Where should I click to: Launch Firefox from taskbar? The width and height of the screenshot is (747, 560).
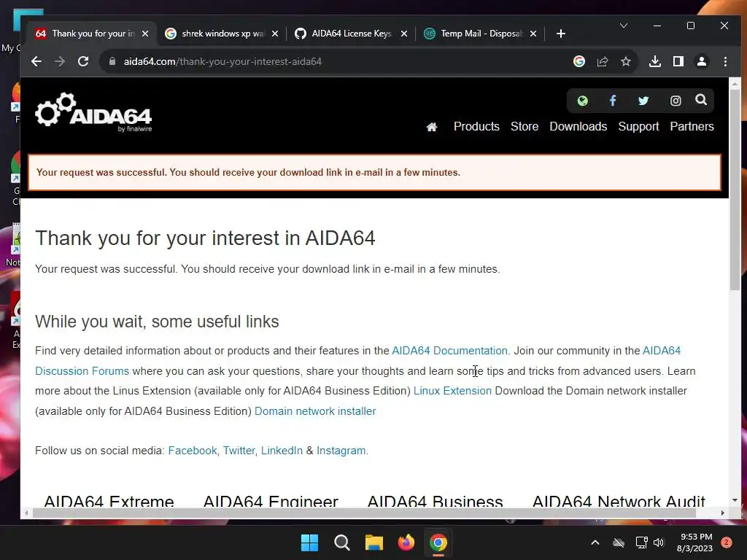(x=406, y=542)
